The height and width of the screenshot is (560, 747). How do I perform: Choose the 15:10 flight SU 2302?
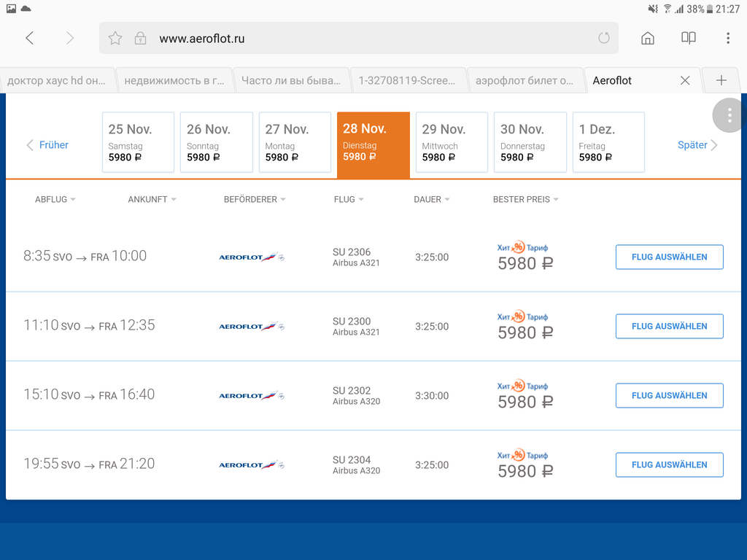pos(670,396)
